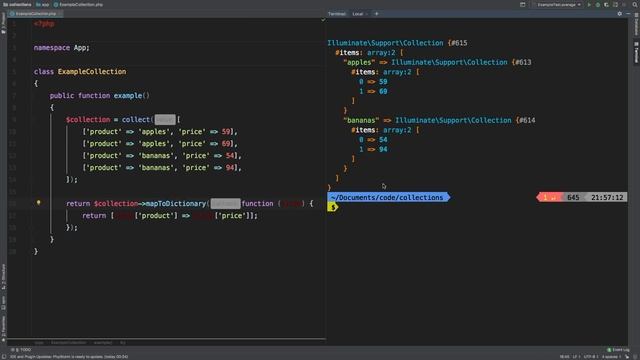Run with coverage icon in the toolbar
Viewport: 640px width, 360px height.
point(606,4)
